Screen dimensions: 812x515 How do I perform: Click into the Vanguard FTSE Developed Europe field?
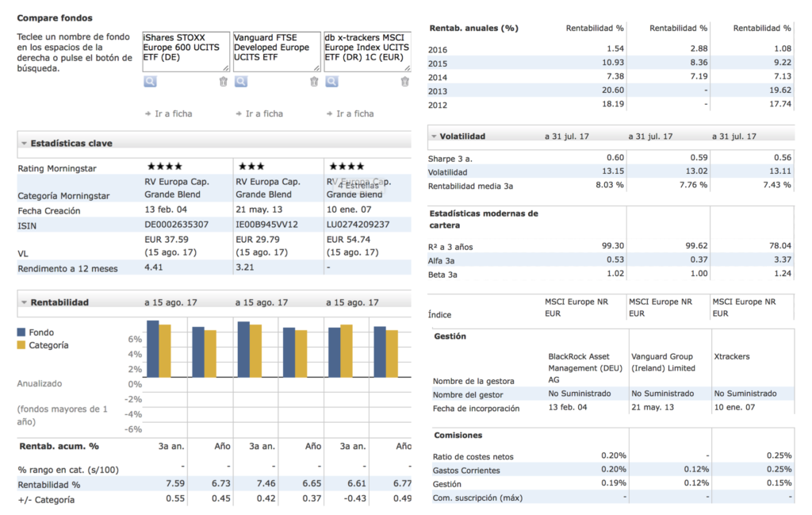pos(277,52)
